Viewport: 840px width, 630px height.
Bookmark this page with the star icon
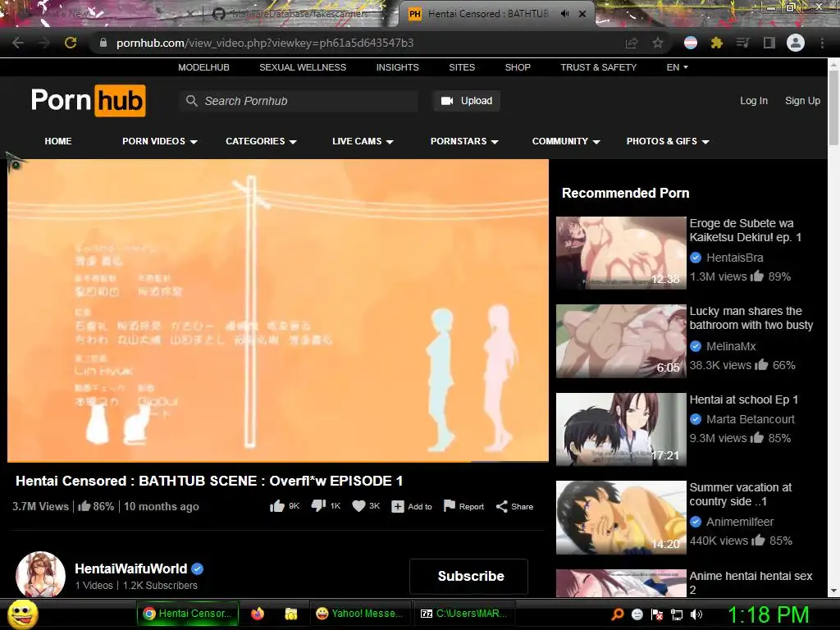[x=658, y=43]
